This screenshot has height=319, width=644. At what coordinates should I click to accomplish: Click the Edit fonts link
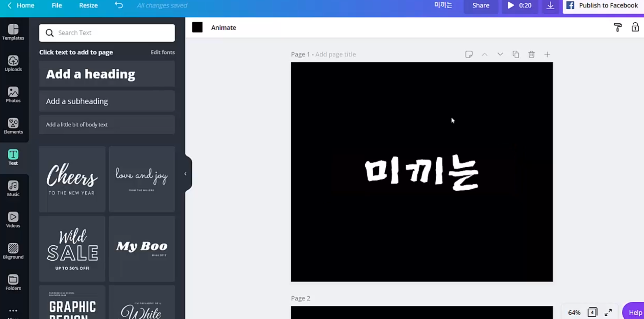(162, 52)
